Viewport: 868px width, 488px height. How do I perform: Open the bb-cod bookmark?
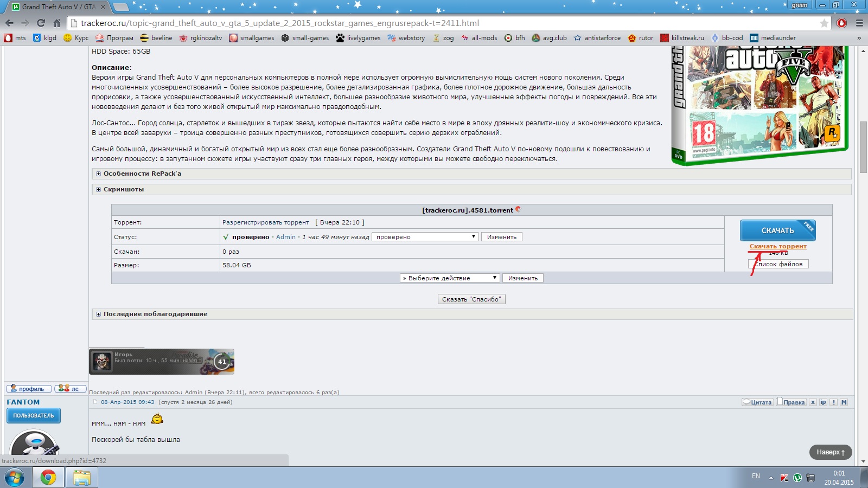coord(727,38)
